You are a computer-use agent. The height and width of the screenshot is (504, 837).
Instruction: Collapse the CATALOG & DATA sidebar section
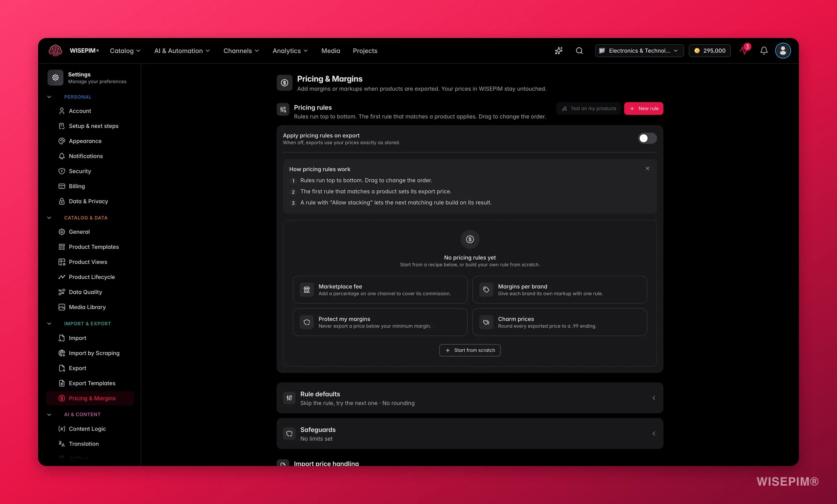pos(49,218)
